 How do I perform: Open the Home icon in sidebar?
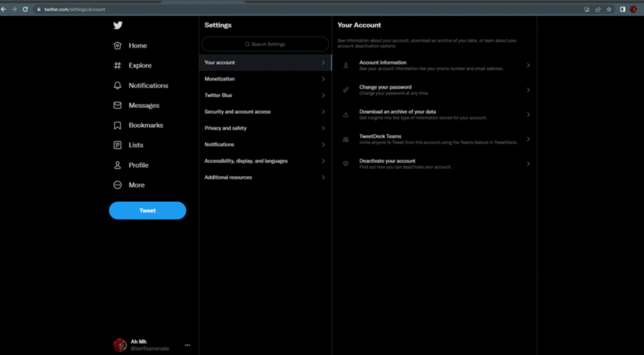click(118, 45)
